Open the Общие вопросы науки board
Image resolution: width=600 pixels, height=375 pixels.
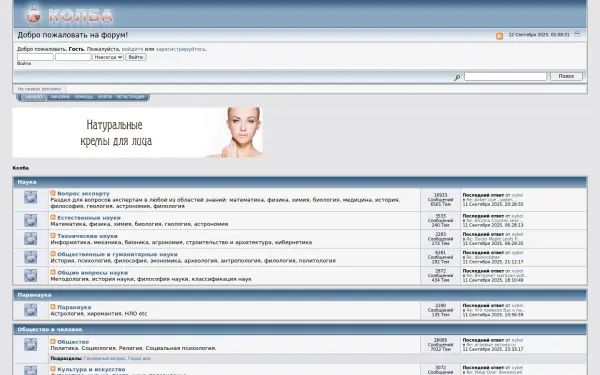[93, 273]
